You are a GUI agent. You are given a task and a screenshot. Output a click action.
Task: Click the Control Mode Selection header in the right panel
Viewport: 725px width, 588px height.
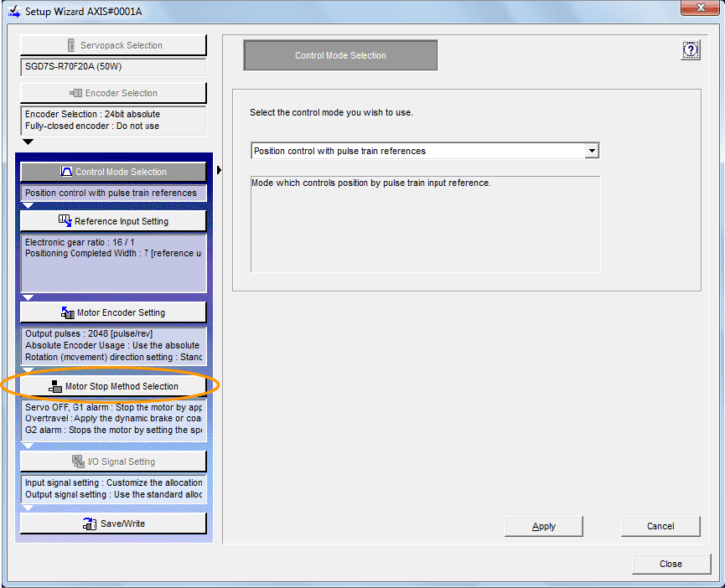[x=340, y=56]
